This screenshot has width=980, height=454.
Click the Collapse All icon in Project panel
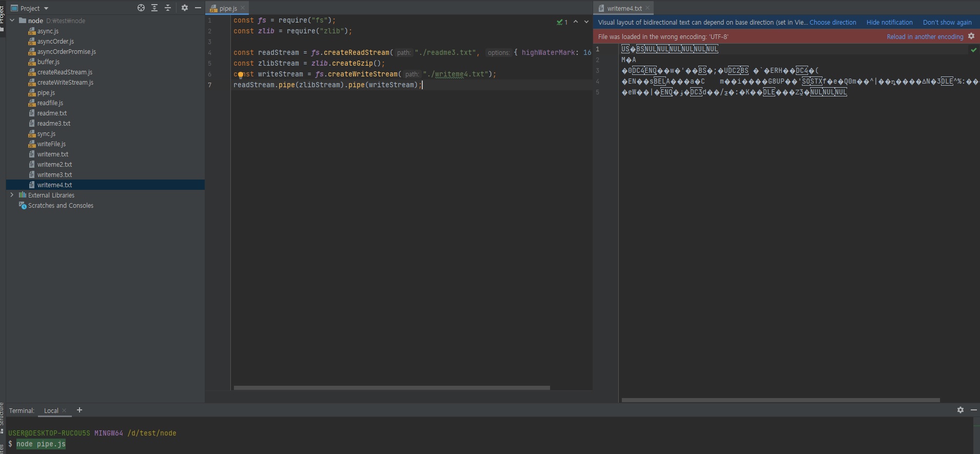coord(168,8)
